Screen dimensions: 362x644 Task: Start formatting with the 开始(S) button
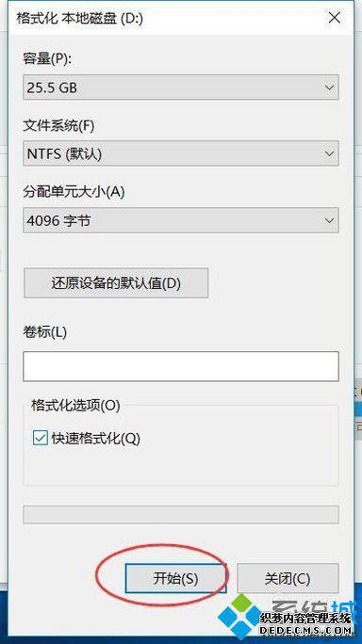pos(175,578)
